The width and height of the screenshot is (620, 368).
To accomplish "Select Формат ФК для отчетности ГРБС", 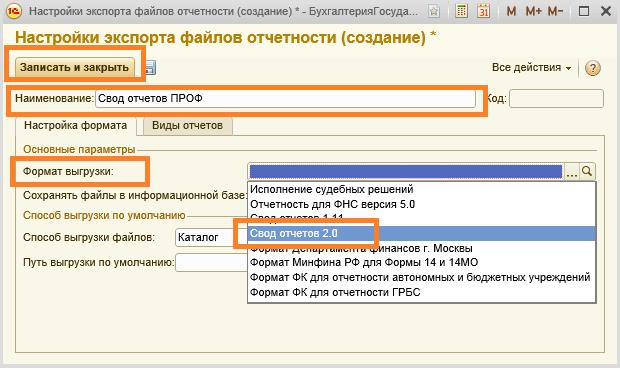I will click(x=421, y=293).
